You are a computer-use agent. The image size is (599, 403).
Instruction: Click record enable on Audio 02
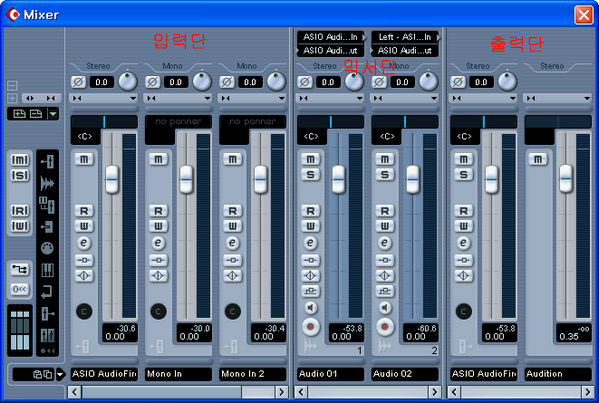[385, 327]
